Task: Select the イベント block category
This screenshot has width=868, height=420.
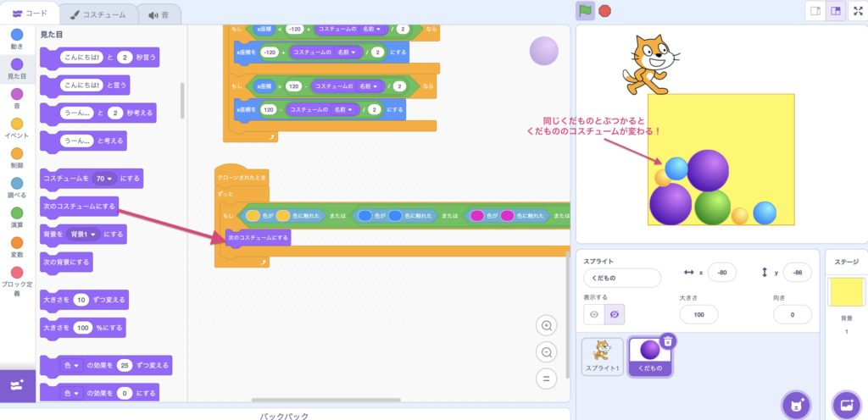Action: (x=17, y=128)
